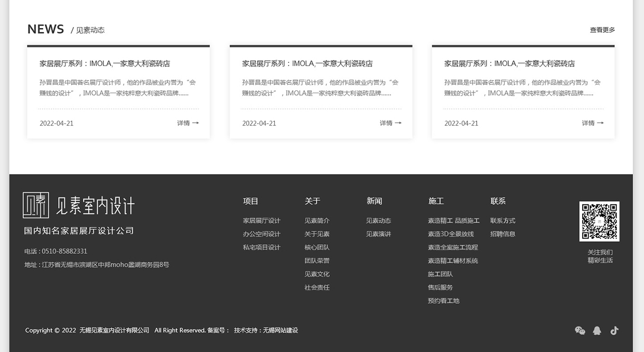Click 详情 arrow on first news card
The height and width of the screenshot is (352, 644).
187,123
